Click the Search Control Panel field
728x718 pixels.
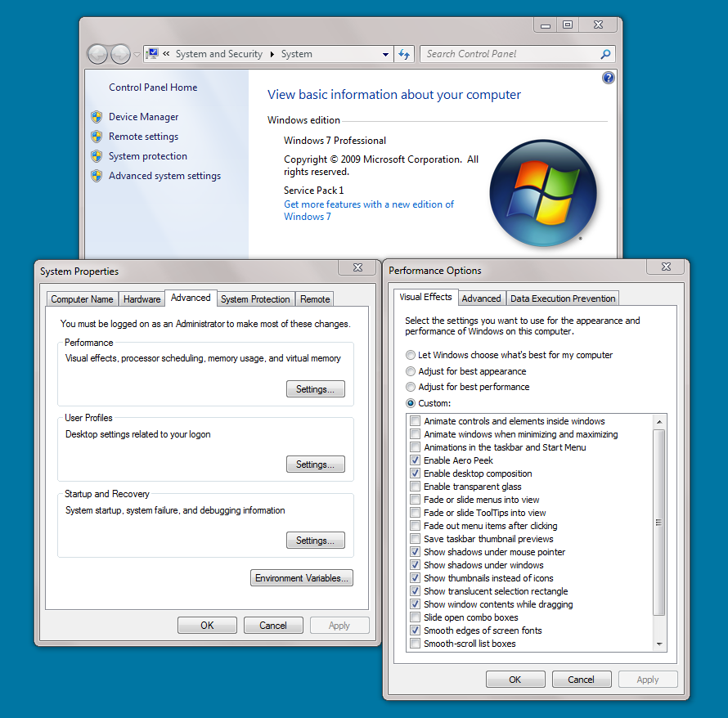518,54
